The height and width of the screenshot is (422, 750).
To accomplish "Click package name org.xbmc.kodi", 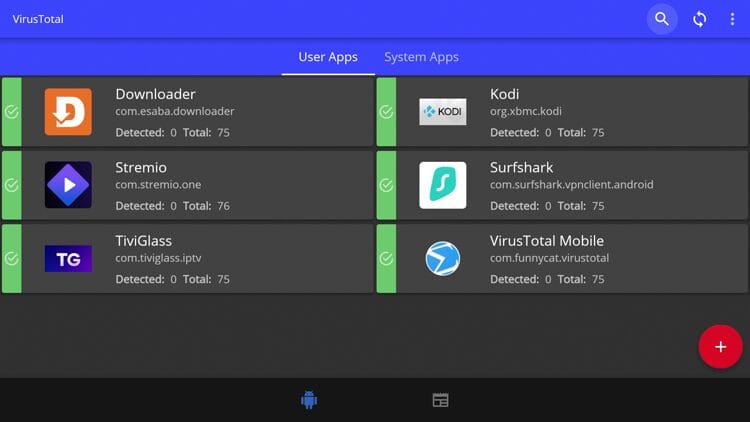I will (526, 111).
